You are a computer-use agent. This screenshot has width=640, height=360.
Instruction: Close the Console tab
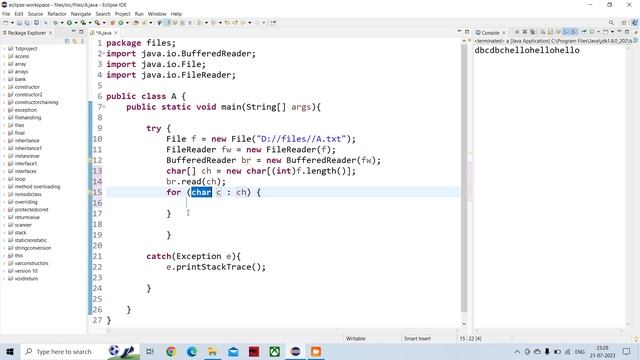click(504, 33)
